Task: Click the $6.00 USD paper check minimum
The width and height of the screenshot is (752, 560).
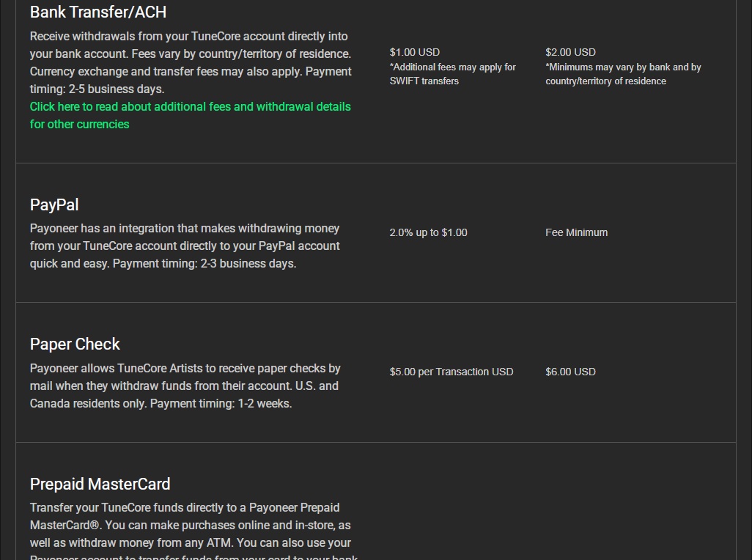Action: [570, 372]
